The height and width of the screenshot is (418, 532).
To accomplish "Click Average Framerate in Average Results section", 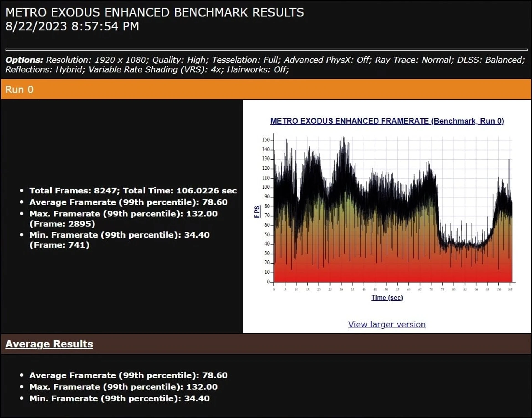I will (129, 375).
